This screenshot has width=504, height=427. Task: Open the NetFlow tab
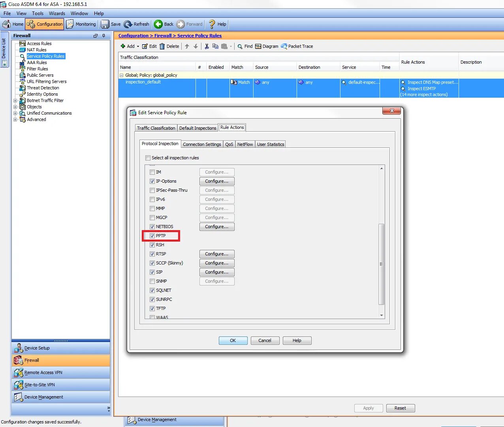[245, 144]
